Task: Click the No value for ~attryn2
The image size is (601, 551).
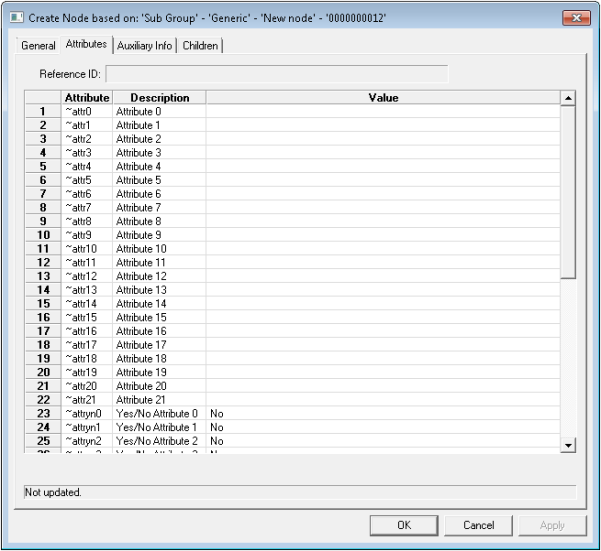Action: click(383, 441)
